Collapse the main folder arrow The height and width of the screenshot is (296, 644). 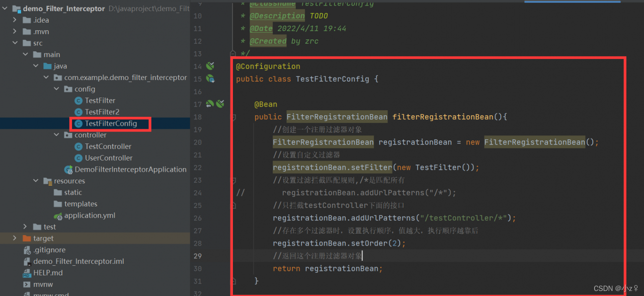click(26, 54)
